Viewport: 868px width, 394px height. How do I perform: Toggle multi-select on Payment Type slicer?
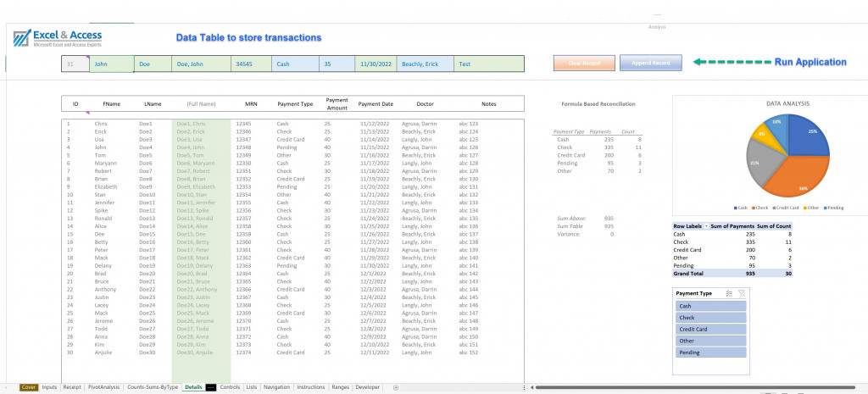click(x=729, y=293)
